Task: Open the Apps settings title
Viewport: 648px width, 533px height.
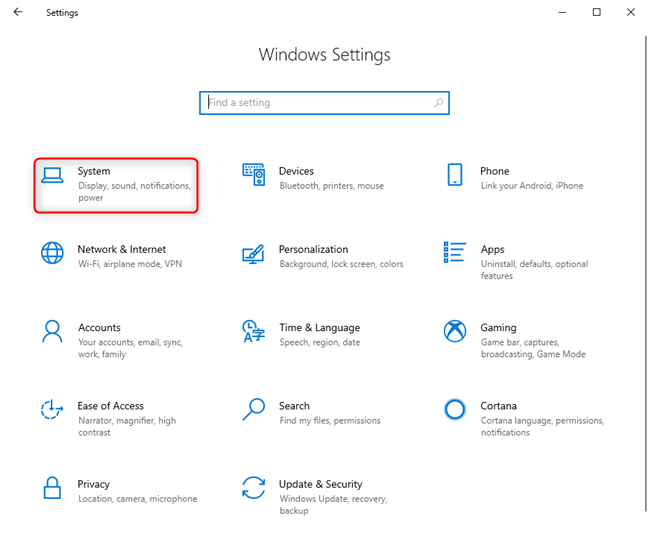Action: (x=492, y=250)
